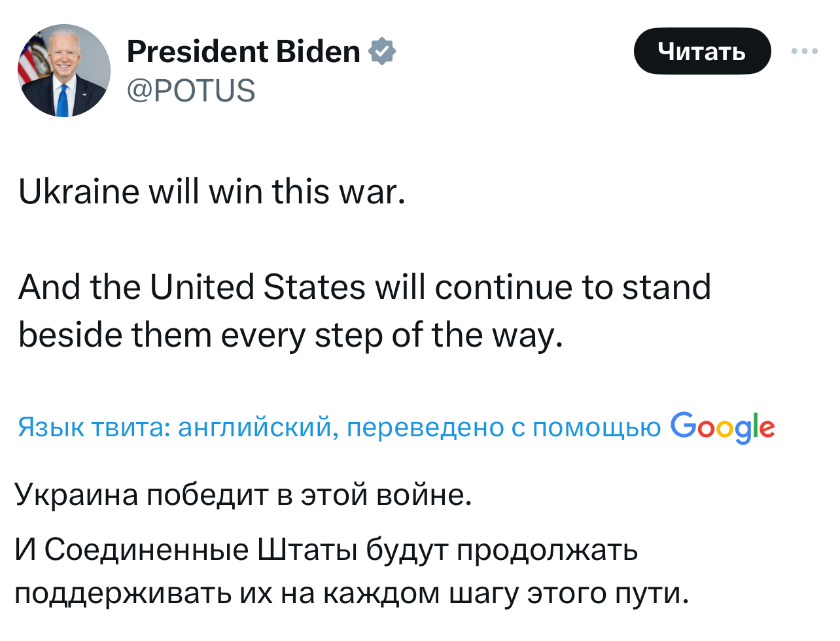The width and height of the screenshot is (840, 641).
Task: Click the word 'Ukraine' in the English tweet
Action: point(79,192)
